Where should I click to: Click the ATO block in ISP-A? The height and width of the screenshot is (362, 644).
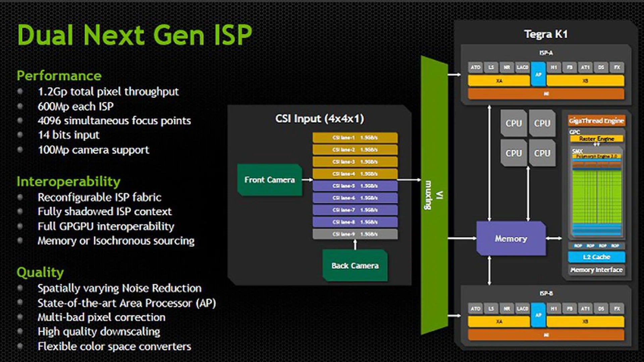point(475,67)
